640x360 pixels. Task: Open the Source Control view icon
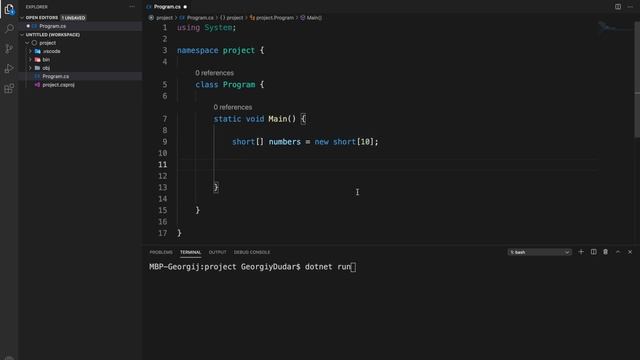pos(9,49)
